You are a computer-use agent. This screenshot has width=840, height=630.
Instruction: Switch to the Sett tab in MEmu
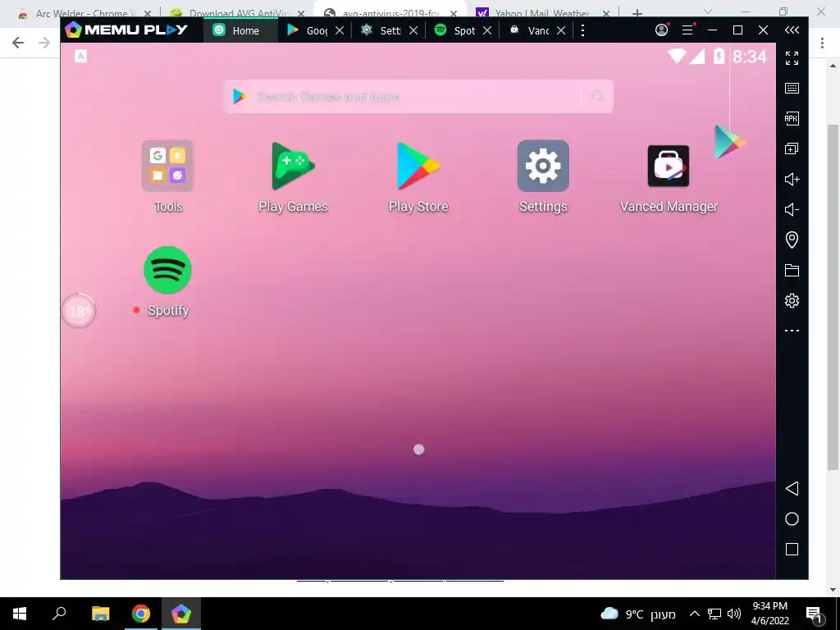click(x=381, y=30)
